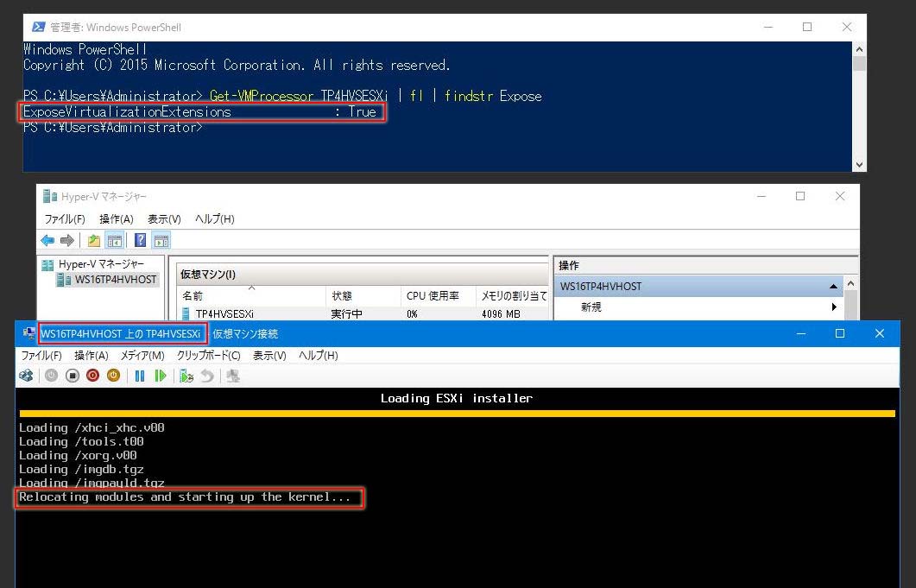
Task: Open 表示(V) menu in VM connection window
Action: pyautogui.click(x=269, y=356)
